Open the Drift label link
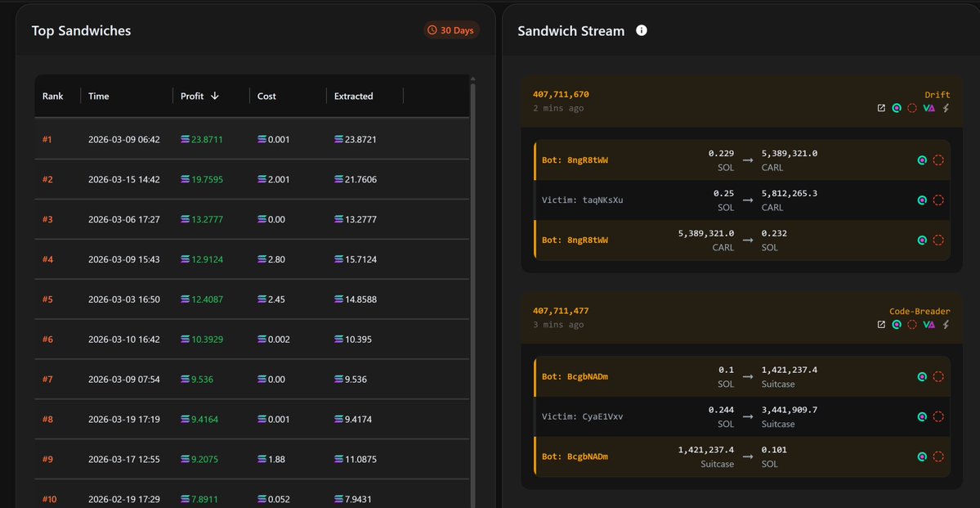 937,95
